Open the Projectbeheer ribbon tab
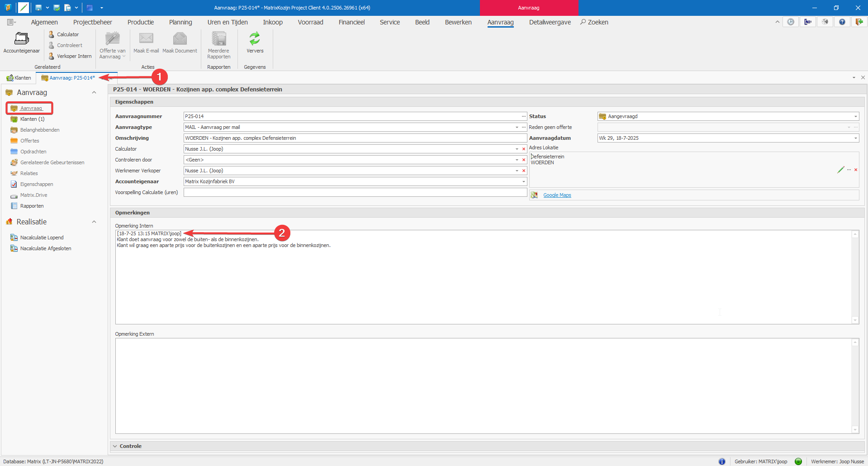The image size is (868, 466). coord(93,22)
